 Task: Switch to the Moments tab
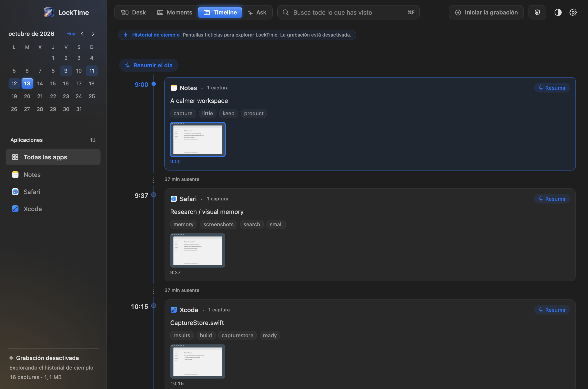[x=175, y=12]
